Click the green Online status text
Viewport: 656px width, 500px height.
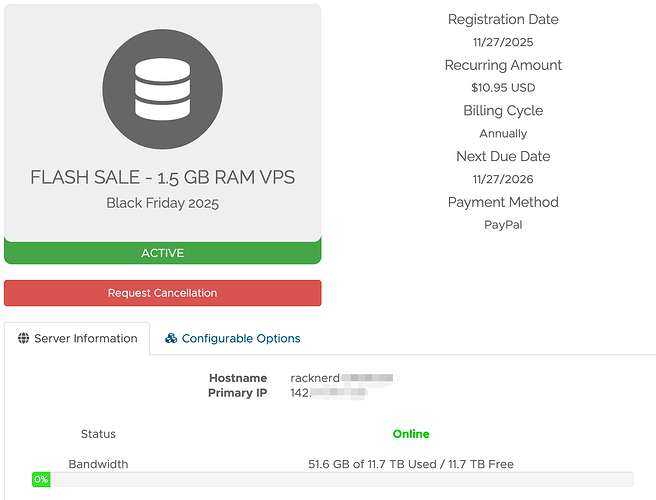click(x=411, y=434)
